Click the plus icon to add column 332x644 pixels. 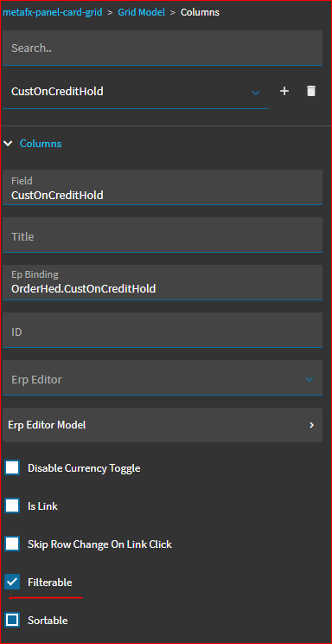(284, 91)
